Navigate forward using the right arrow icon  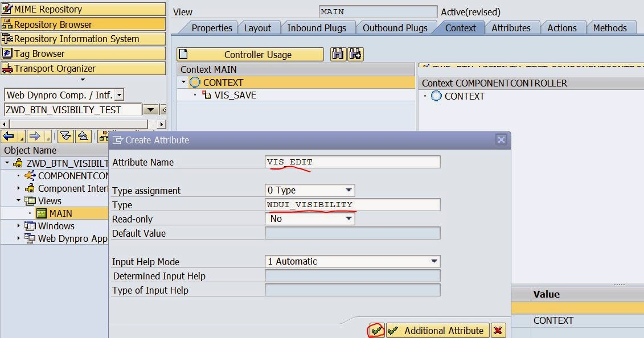click(x=34, y=135)
